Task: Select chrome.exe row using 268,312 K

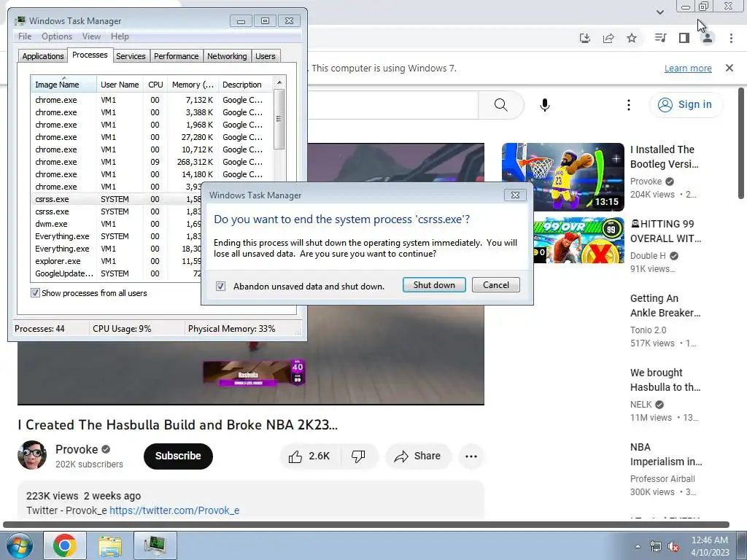Action: point(152,162)
